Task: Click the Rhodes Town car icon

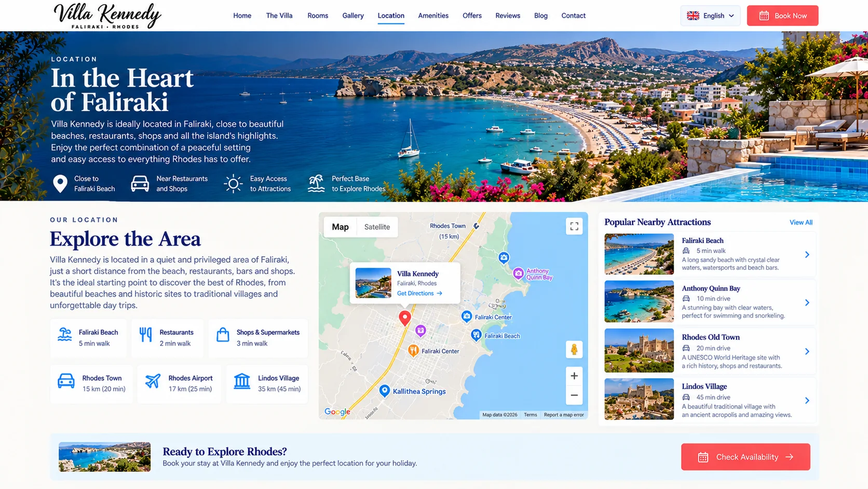Action: click(x=66, y=381)
